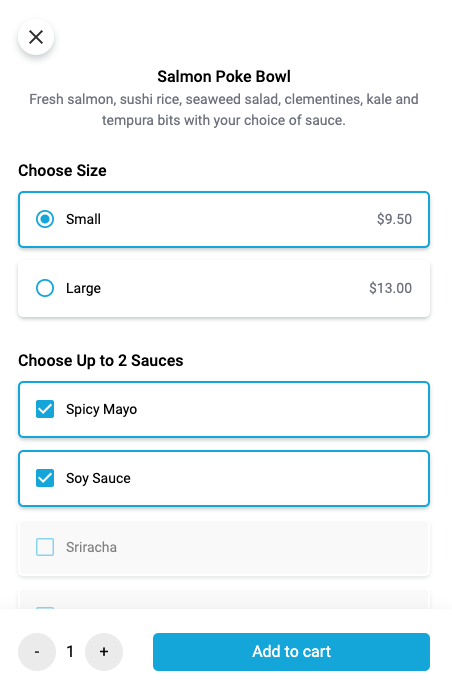Click the Sriracha option label
Viewport: 452px width, 688px height.
click(91, 547)
